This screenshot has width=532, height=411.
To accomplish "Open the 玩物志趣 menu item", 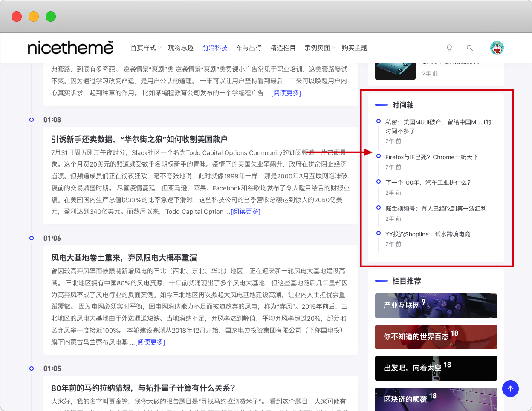I will click(x=181, y=48).
